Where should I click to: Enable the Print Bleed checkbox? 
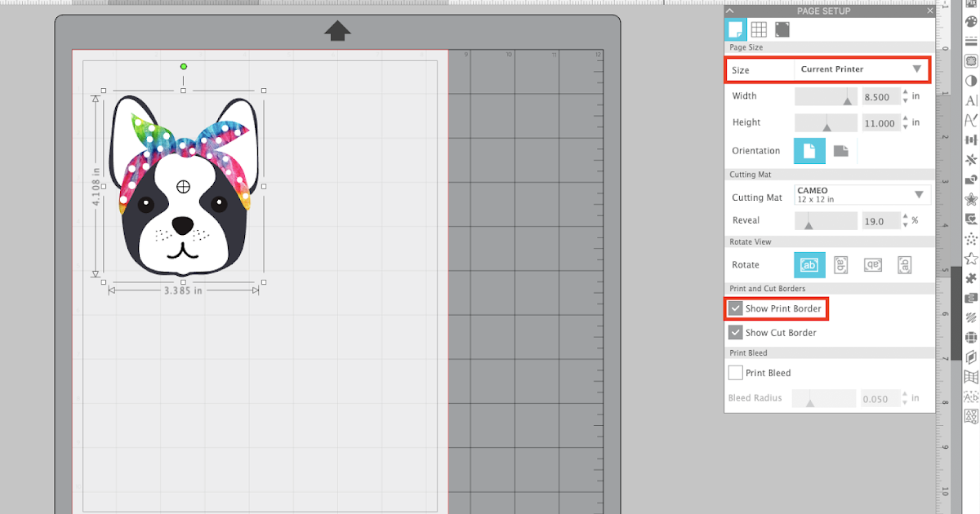pyautogui.click(x=736, y=373)
